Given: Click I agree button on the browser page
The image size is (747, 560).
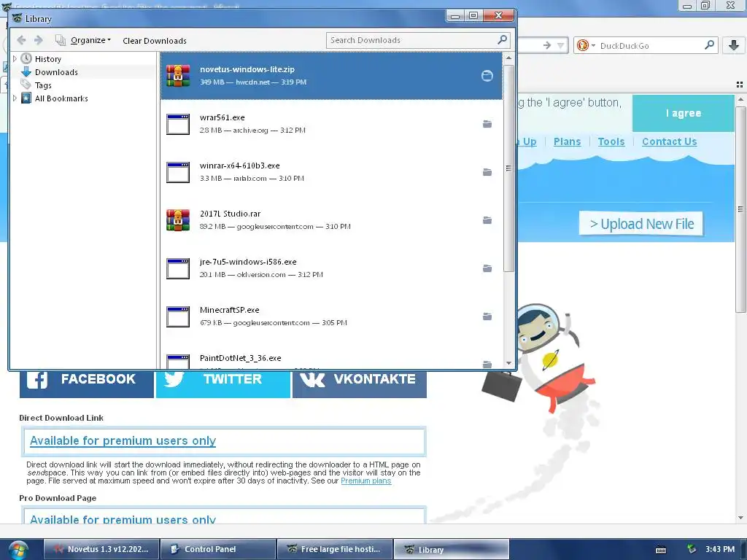Looking at the screenshot, I should coord(683,113).
